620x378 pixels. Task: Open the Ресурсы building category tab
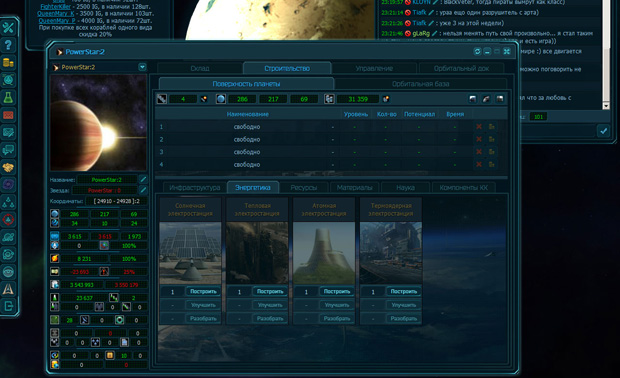[304, 187]
